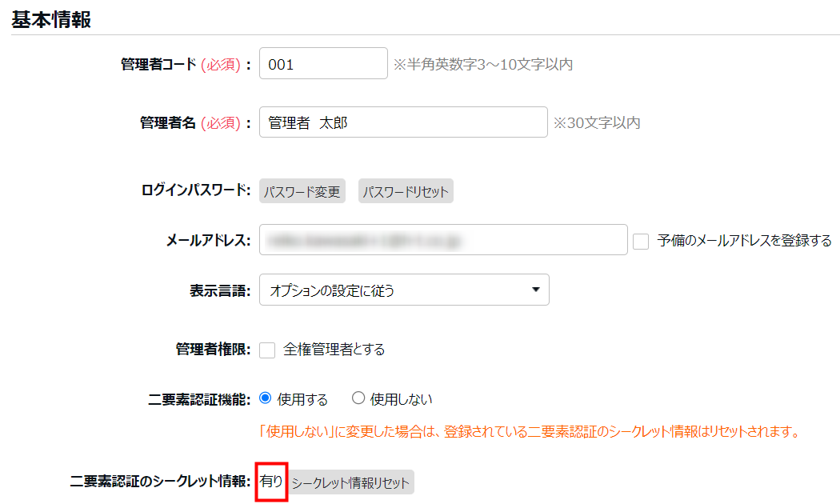Click the arrow on the オプションの設定に従う combo box

pyautogui.click(x=535, y=290)
